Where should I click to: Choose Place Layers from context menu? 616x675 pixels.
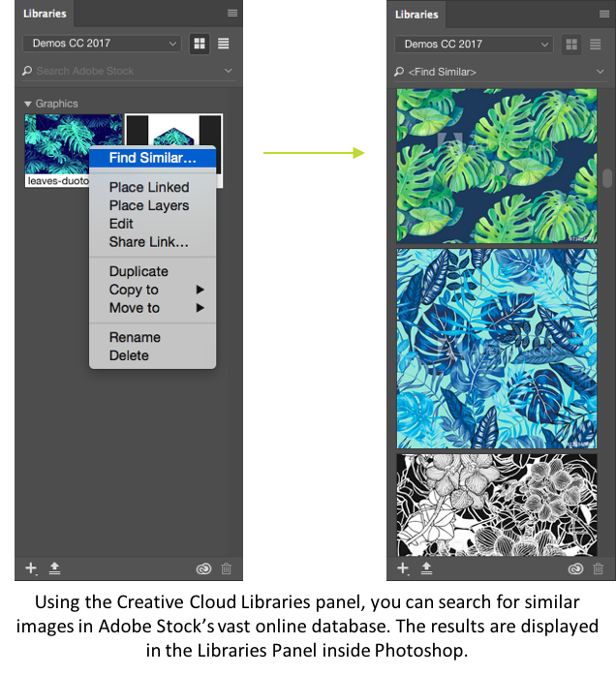coord(152,205)
